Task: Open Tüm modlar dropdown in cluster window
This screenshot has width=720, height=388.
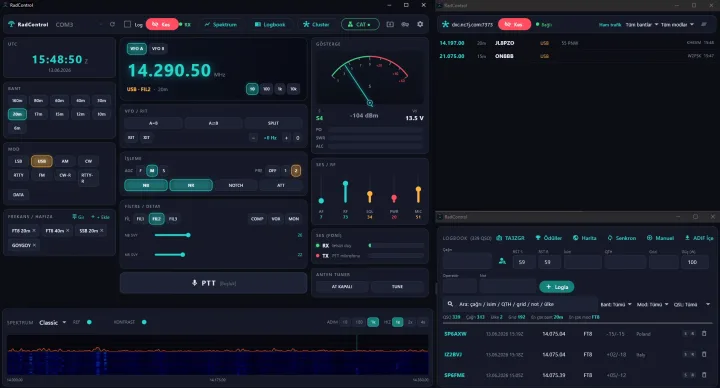Action: click(677, 24)
